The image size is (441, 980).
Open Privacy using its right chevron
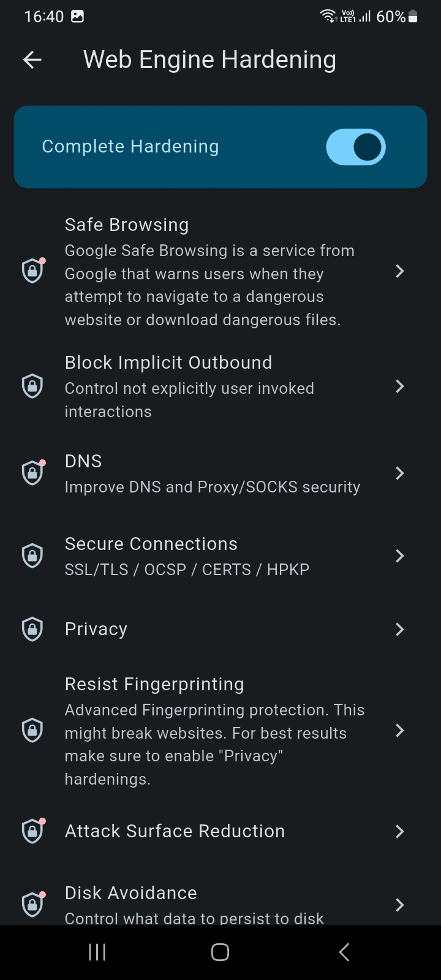coord(399,629)
